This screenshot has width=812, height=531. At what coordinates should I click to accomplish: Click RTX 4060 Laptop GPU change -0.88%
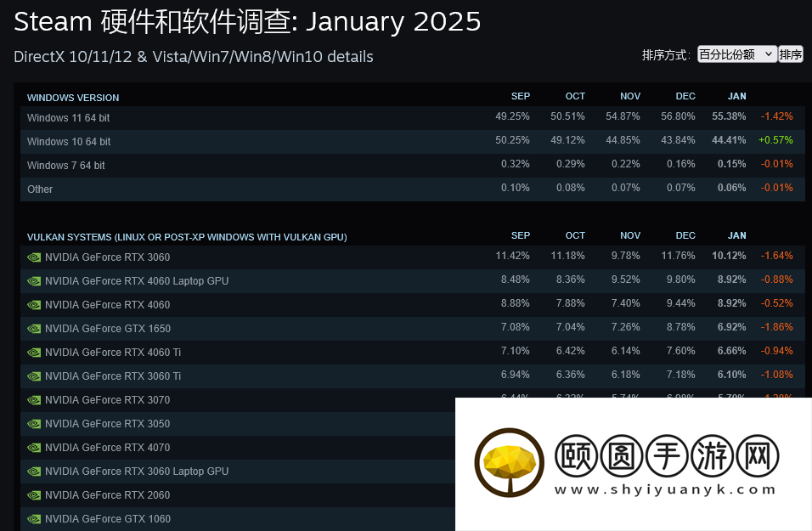click(776, 280)
